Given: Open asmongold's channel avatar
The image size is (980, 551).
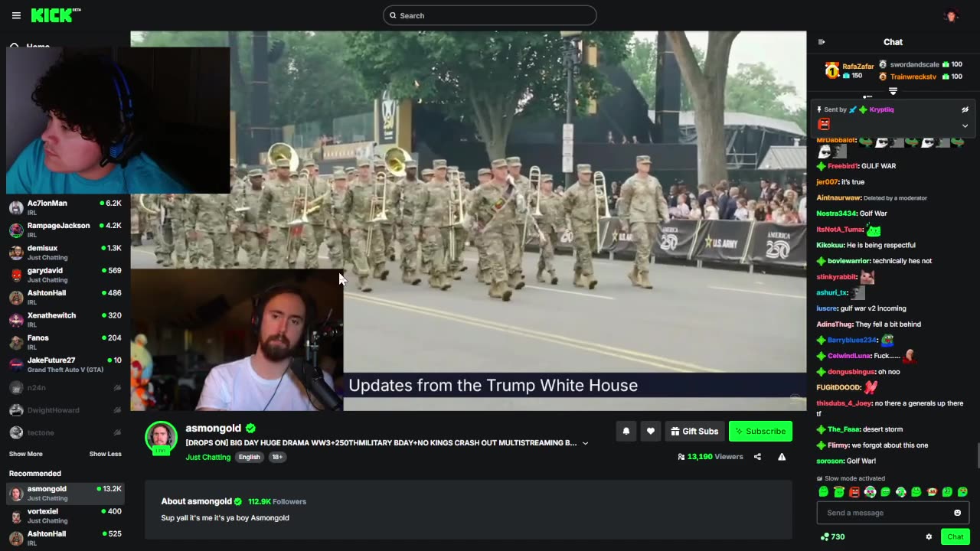Looking at the screenshot, I should pos(161,438).
